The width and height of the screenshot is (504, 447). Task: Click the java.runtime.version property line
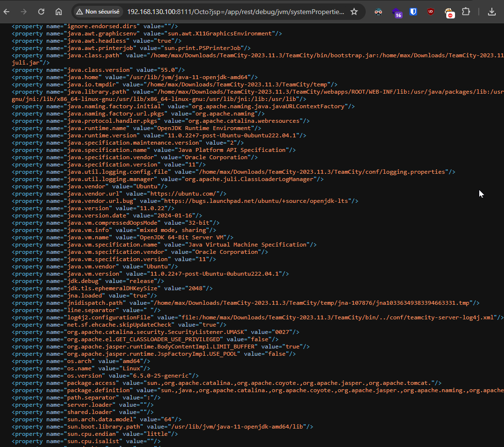point(159,135)
